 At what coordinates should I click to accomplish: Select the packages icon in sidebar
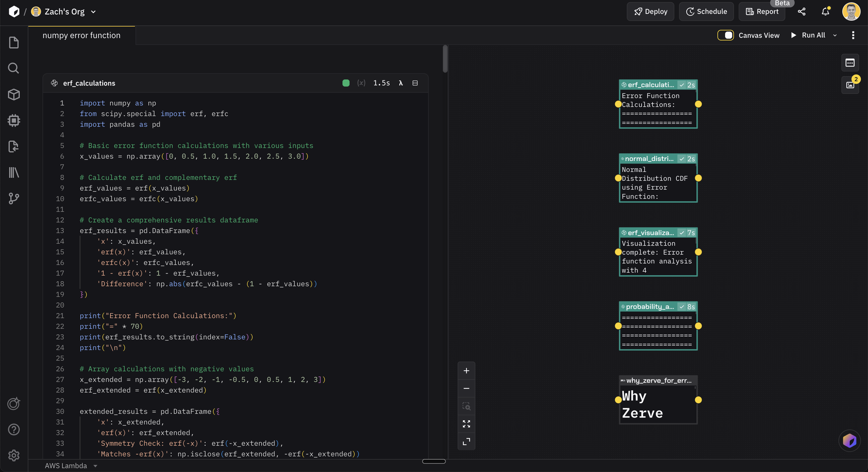[14, 94]
